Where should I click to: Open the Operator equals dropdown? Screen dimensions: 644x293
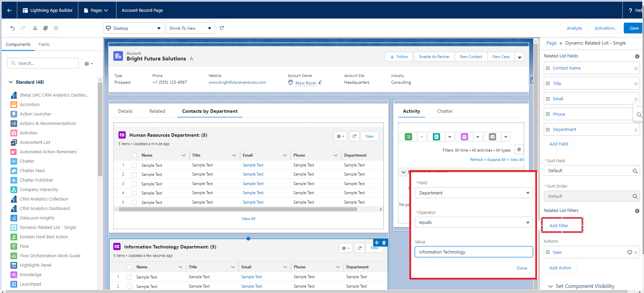[x=474, y=222]
